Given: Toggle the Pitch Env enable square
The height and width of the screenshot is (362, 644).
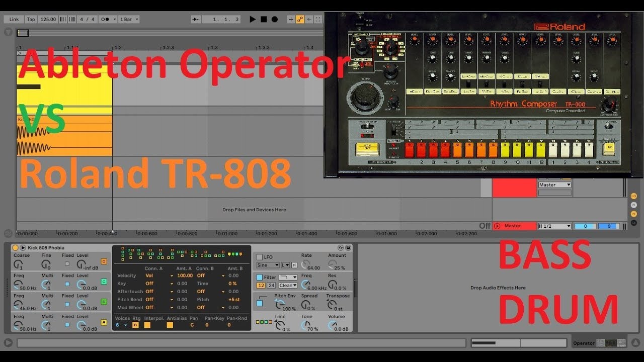Looking at the screenshot, I should point(260,303).
